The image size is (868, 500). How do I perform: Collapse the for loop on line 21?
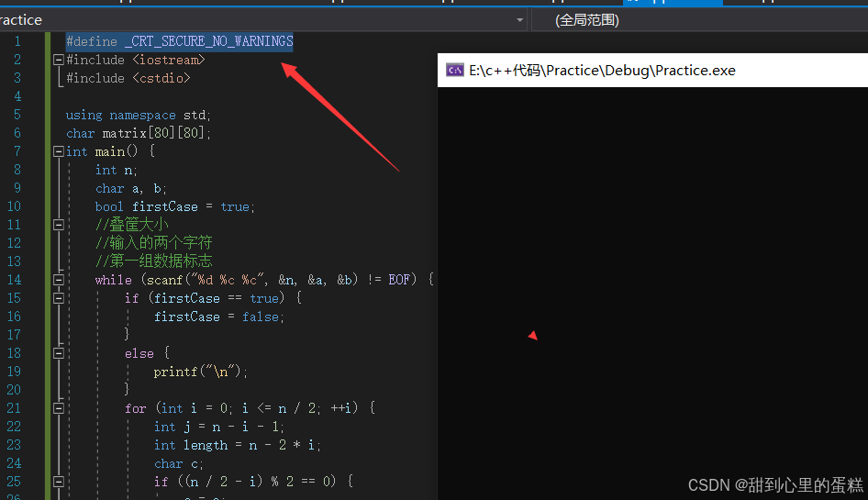58,408
